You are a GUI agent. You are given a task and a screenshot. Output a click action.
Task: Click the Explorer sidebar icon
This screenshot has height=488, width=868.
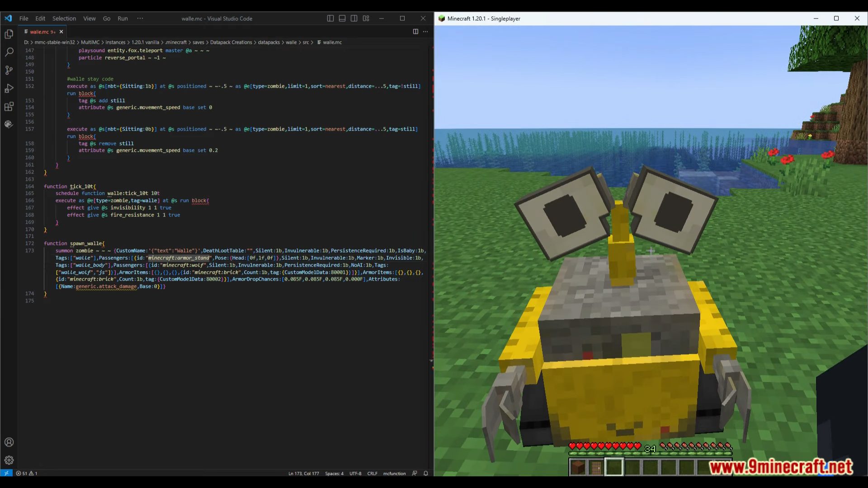(9, 34)
